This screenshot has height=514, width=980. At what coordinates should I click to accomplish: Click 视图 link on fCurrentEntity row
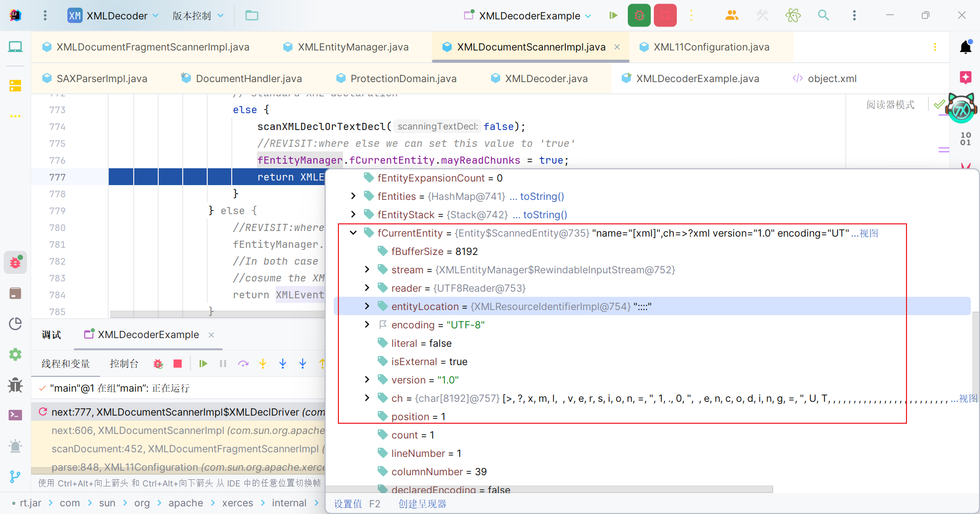(x=868, y=233)
